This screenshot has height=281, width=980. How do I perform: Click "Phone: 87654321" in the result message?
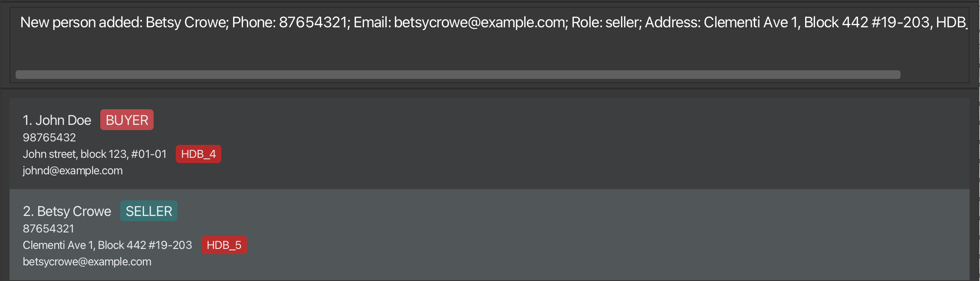[289, 23]
